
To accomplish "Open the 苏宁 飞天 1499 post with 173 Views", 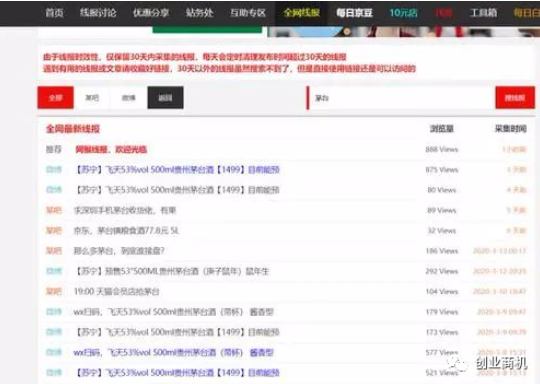I will click(x=177, y=332).
